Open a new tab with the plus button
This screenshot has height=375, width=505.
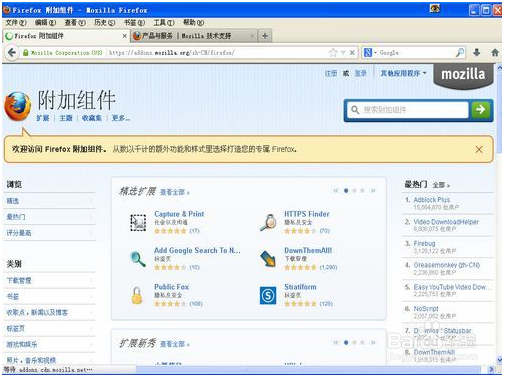click(265, 36)
